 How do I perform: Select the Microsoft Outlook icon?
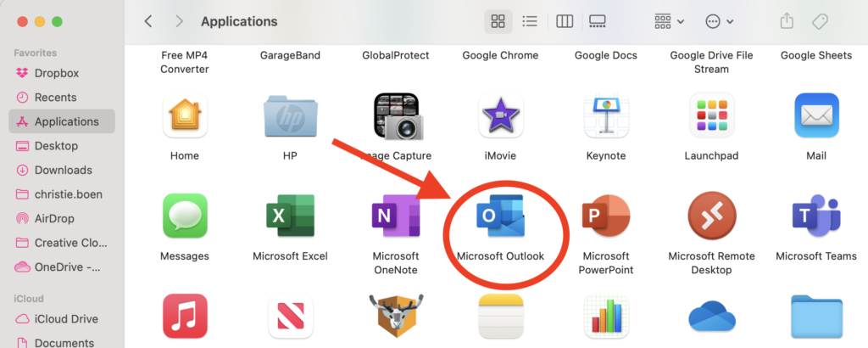coord(500,216)
